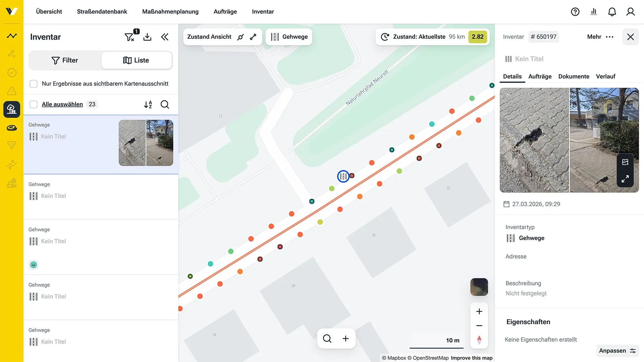The image size is (644, 362).
Task: Open the warning triangle sidebar icon
Action: [x=12, y=91]
